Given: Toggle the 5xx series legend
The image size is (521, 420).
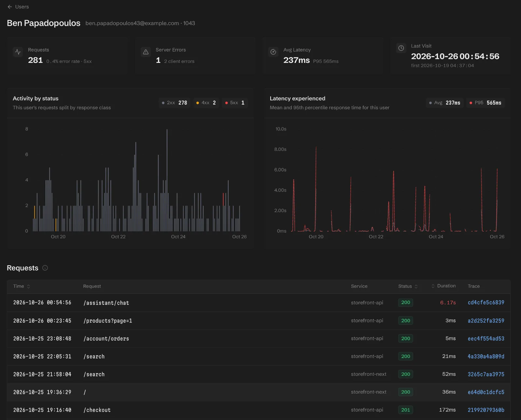Looking at the screenshot, I should (x=235, y=103).
